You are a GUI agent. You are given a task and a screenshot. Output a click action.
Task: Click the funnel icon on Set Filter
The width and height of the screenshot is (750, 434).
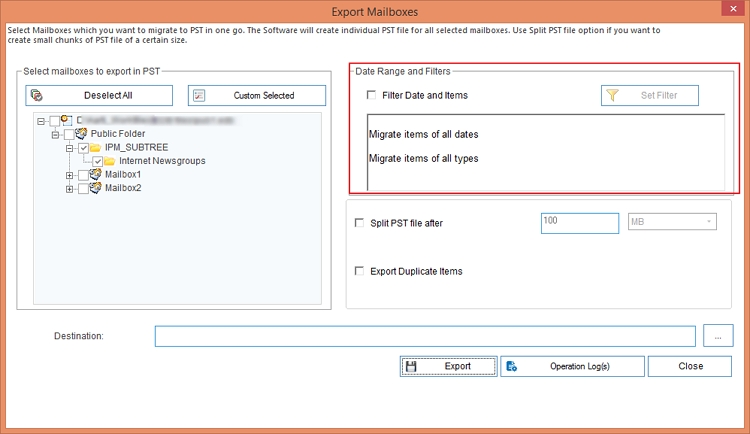[612, 95]
